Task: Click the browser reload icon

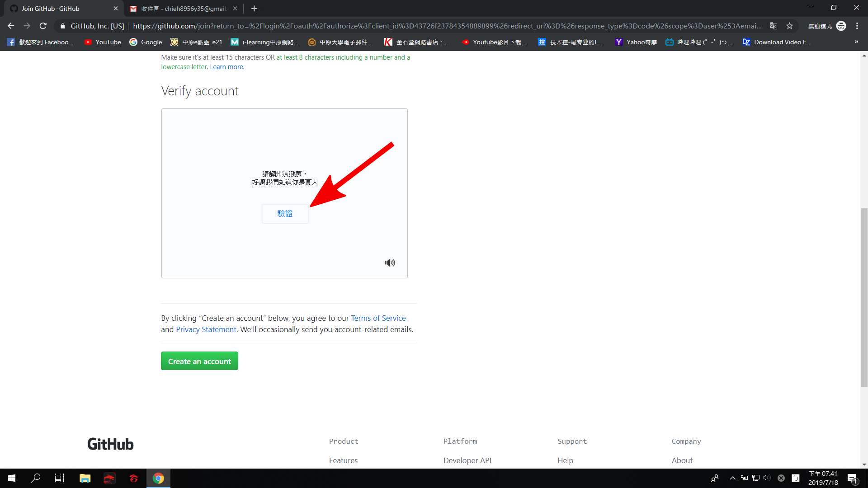Action: point(43,26)
